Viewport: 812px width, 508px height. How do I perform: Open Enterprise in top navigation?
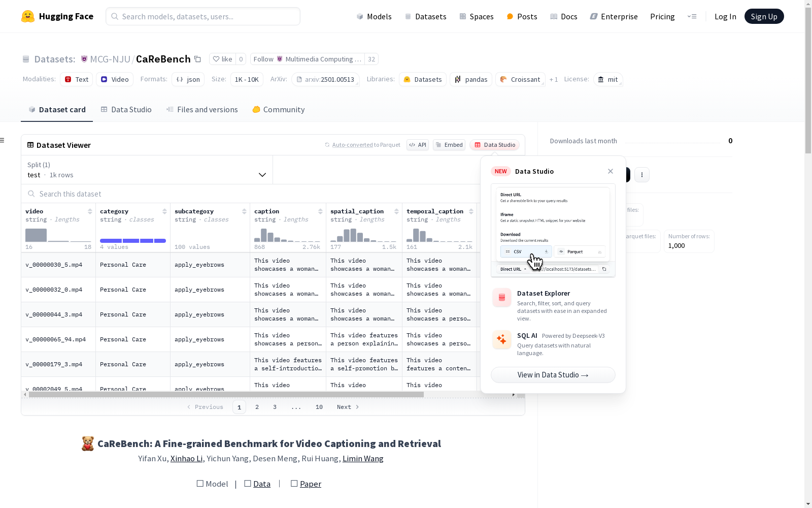pyautogui.click(x=614, y=16)
